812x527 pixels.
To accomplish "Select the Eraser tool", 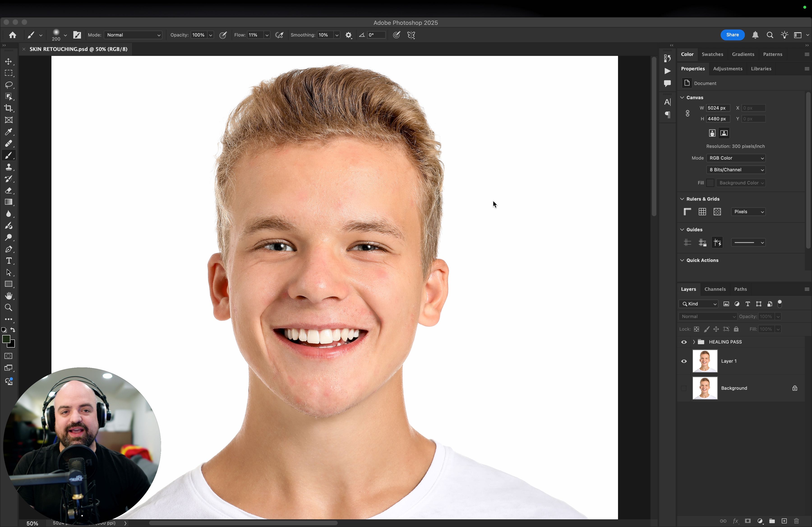I will click(x=9, y=190).
